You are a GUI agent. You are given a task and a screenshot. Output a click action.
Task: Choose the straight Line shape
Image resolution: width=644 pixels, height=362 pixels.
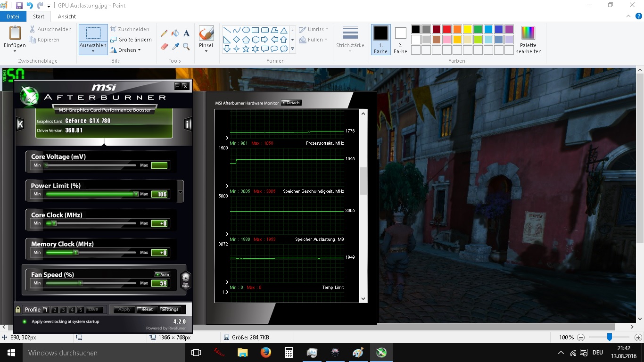click(x=227, y=30)
